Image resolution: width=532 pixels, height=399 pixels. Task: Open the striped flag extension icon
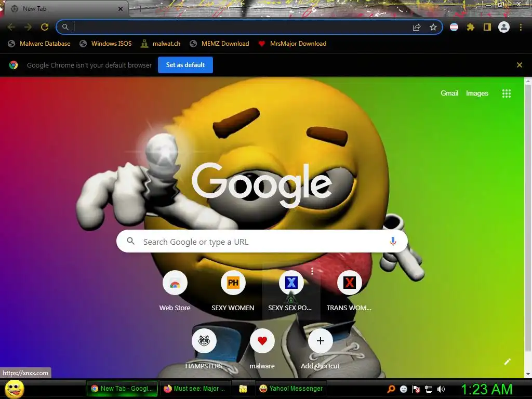coord(454,27)
